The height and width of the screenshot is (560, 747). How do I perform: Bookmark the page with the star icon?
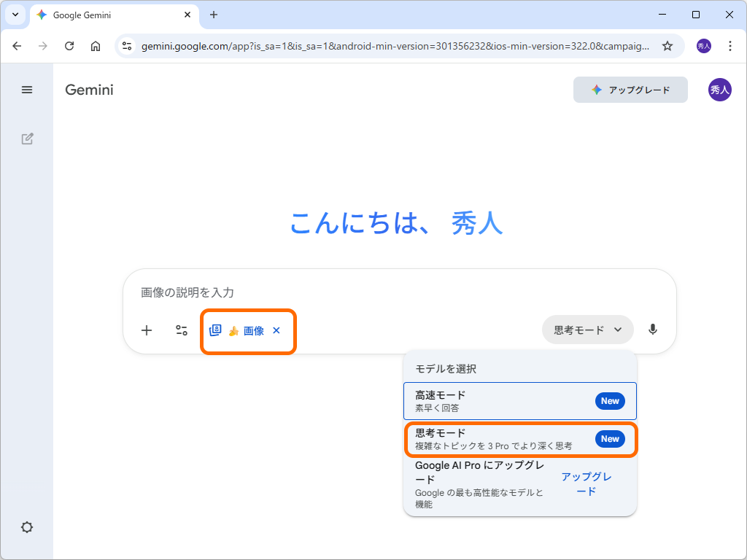click(667, 45)
